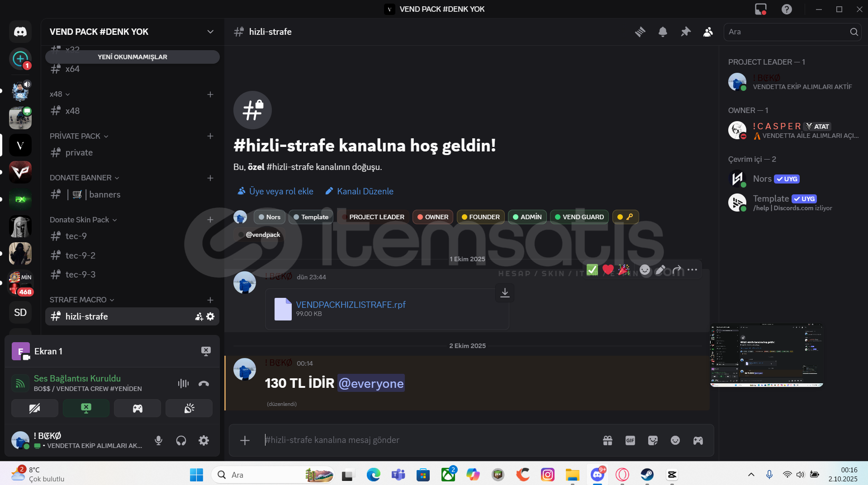Forward the message with arrow icon
Image resolution: width=868 pixels, height=485 pixels.
point(677,270)
